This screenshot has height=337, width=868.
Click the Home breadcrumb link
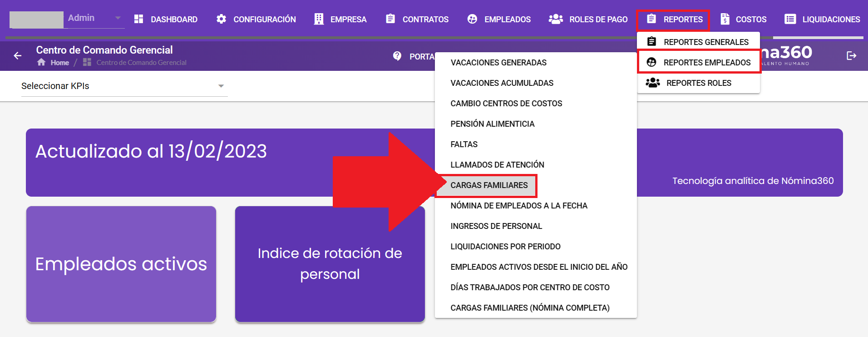59,63
